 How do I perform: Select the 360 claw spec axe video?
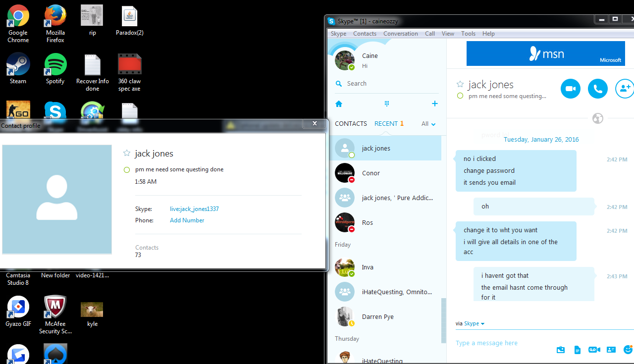(129, 72)
